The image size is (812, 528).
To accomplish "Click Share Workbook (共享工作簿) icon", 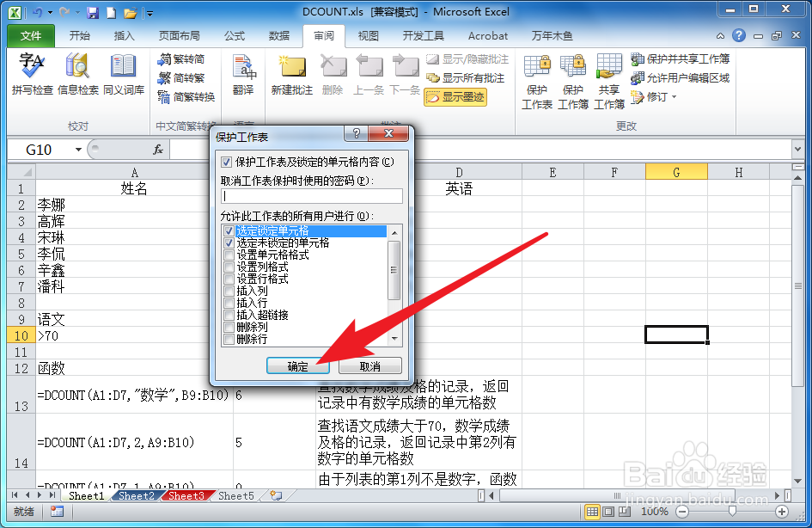I will pos(609,82).
